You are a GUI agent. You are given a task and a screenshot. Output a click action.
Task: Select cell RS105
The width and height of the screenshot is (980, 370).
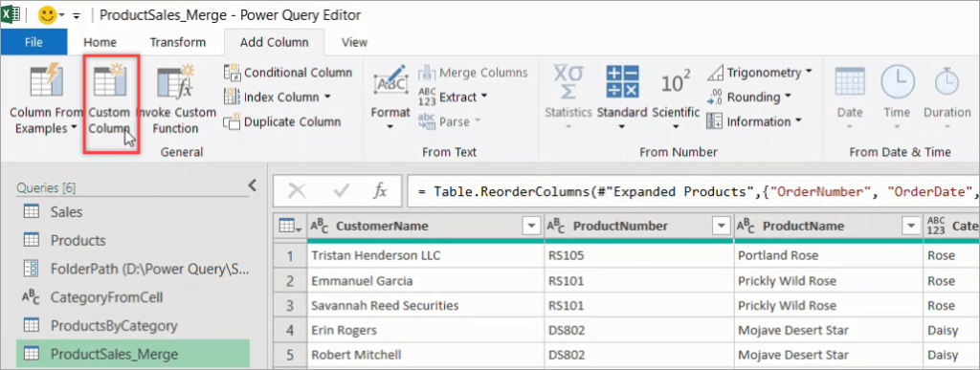638,256
